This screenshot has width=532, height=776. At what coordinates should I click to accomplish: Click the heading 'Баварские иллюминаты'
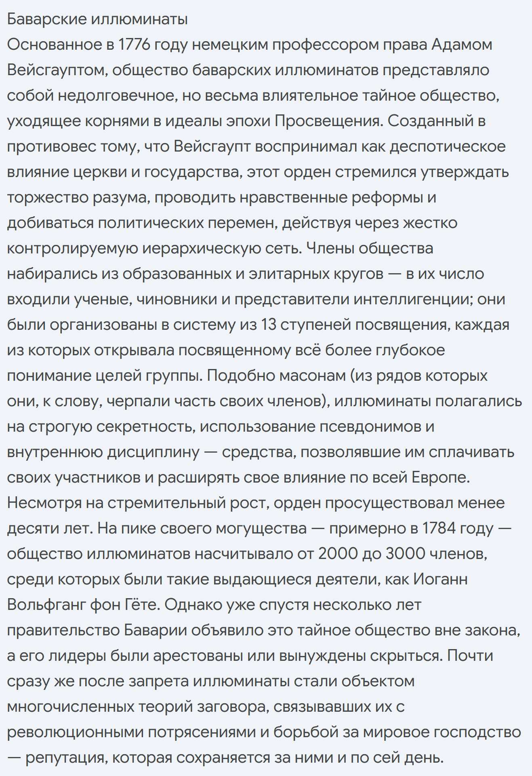(x=97, y=19)
